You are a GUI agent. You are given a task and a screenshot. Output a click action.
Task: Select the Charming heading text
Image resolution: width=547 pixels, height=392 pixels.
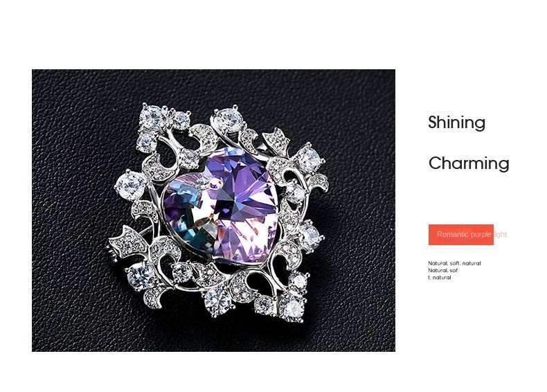coord(469,163)
